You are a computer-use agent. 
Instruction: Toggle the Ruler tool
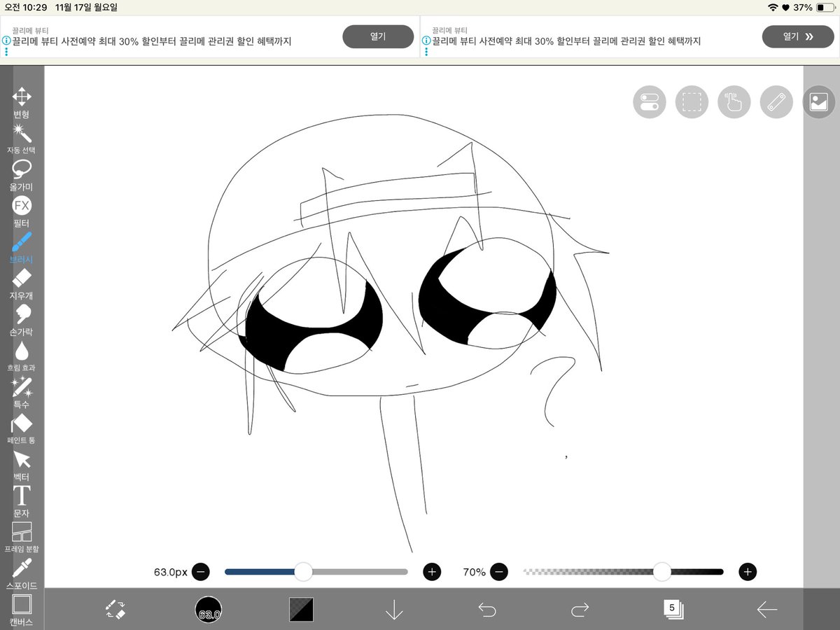[776, 101]
